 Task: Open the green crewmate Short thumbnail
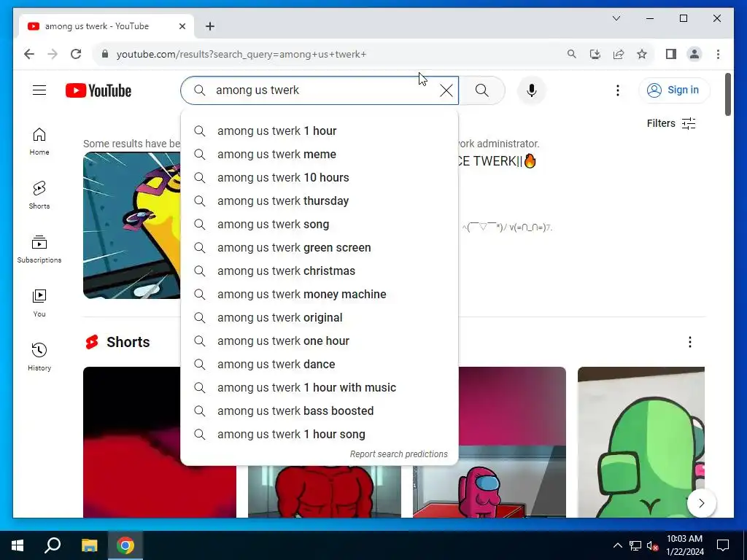coord(640,442)
